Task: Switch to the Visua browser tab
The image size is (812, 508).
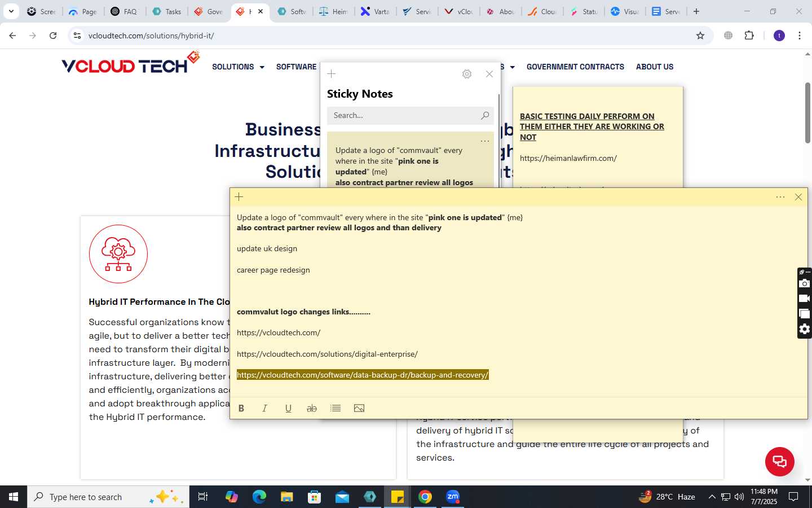Action: 625,11
